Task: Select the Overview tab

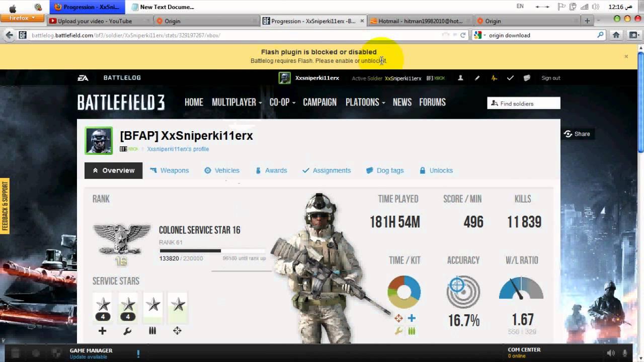Action: [x=113, y=170]
